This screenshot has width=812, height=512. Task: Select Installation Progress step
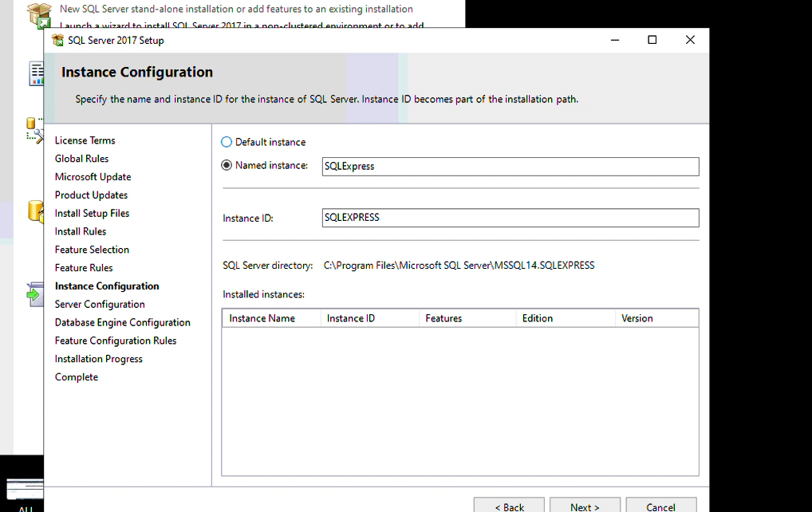point(98,359)
